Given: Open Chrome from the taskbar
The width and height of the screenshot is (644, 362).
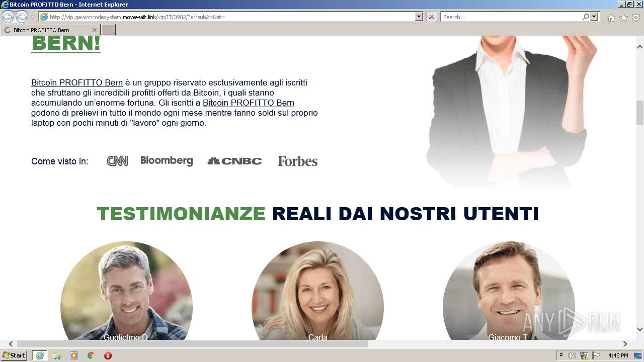Looking at the screenshot, I should tap(91, 355).
